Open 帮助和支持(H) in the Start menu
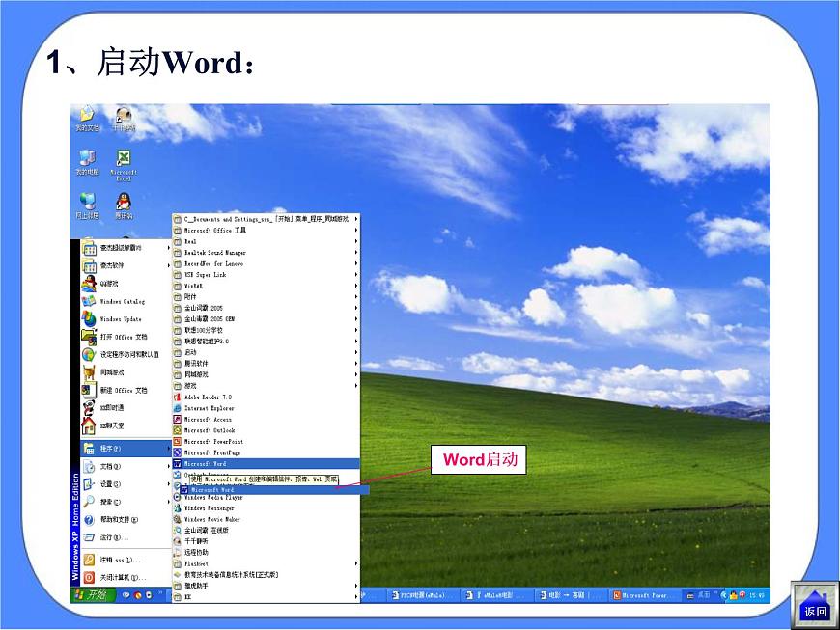840x630 pixels. [x=125, y=520]
